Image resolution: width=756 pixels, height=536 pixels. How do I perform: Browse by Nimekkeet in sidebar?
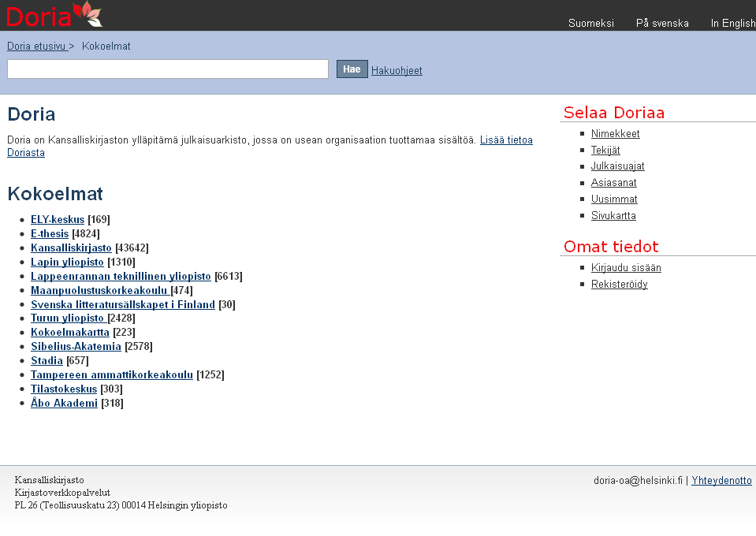pyautogui.click(x=615, y=133)
